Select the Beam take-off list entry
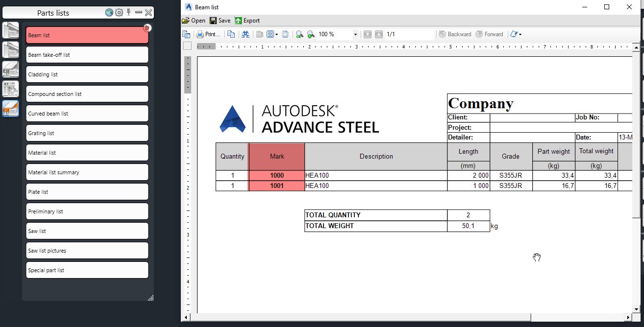Image resolution: width=644 pixels, height=327 pixels. point(87,54)
